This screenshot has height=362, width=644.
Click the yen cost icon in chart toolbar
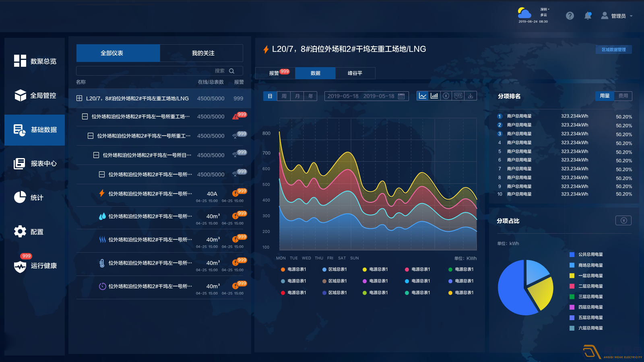click(x=446, y=96)
